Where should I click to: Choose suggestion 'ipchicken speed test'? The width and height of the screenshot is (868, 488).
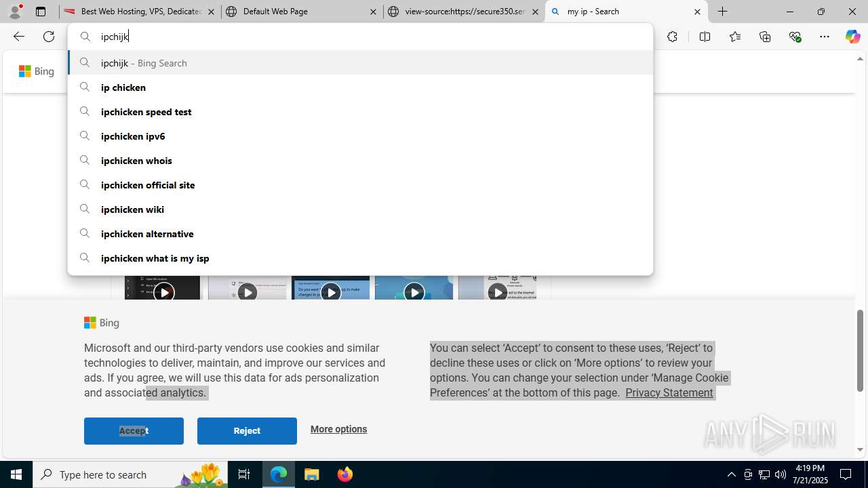point(360,112)
